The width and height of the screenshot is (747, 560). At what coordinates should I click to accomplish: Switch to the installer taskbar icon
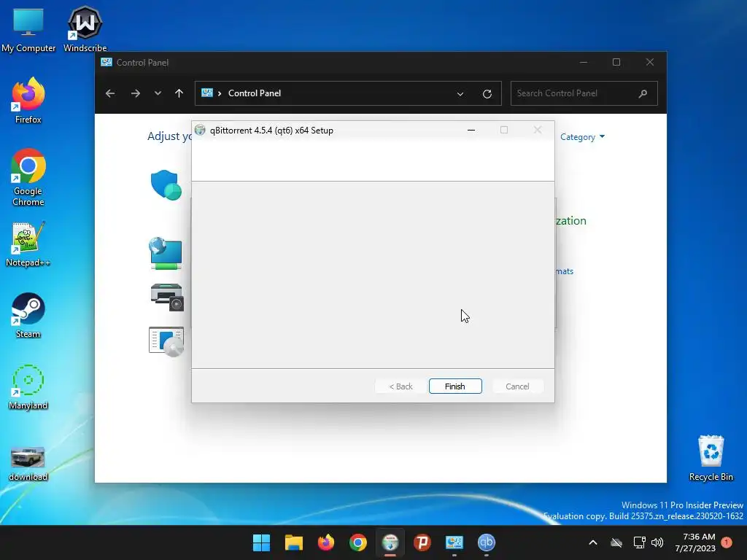coord(390,542)
